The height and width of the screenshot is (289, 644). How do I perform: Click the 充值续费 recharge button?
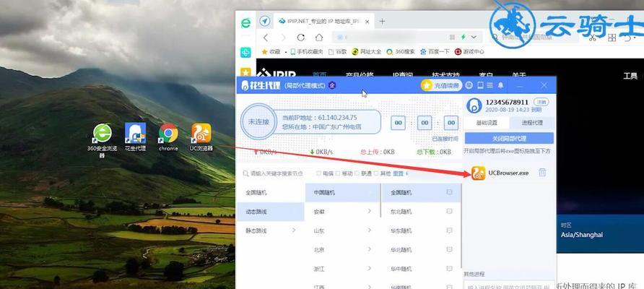pyautogui.click(x=442, y=85)
